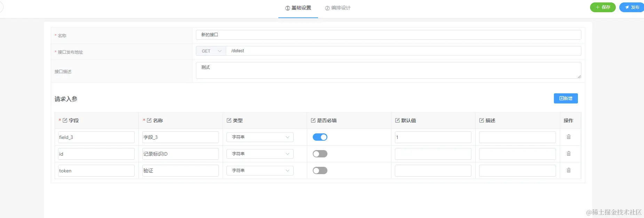
Task: Switch to 编排设计 step tab
Action: pyautogui.click(x=338, y=8)
